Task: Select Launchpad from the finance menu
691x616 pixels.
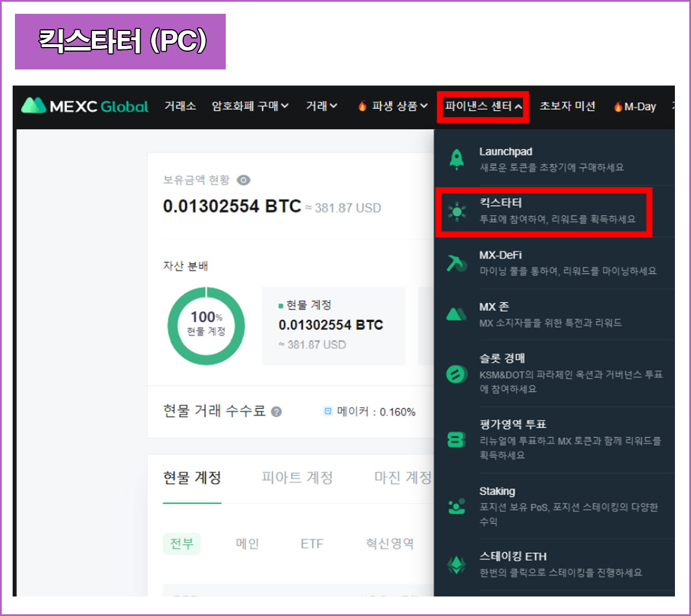Action: click(554, 159)
